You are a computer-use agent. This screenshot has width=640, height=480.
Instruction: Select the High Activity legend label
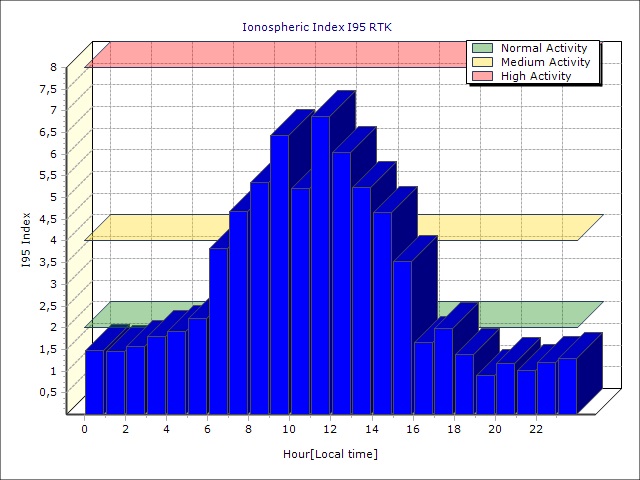point(536,76)
